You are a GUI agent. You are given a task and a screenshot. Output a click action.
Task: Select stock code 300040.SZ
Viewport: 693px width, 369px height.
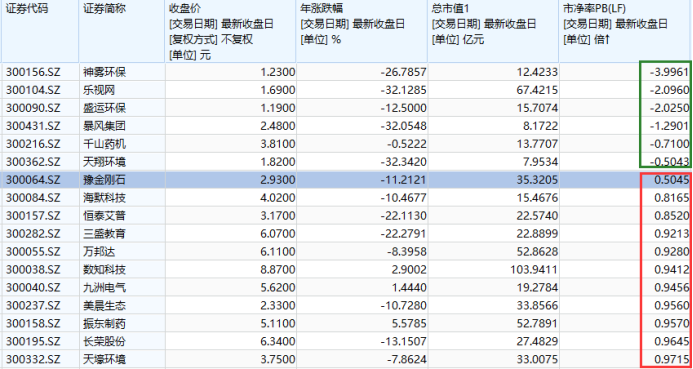[33, 288]
